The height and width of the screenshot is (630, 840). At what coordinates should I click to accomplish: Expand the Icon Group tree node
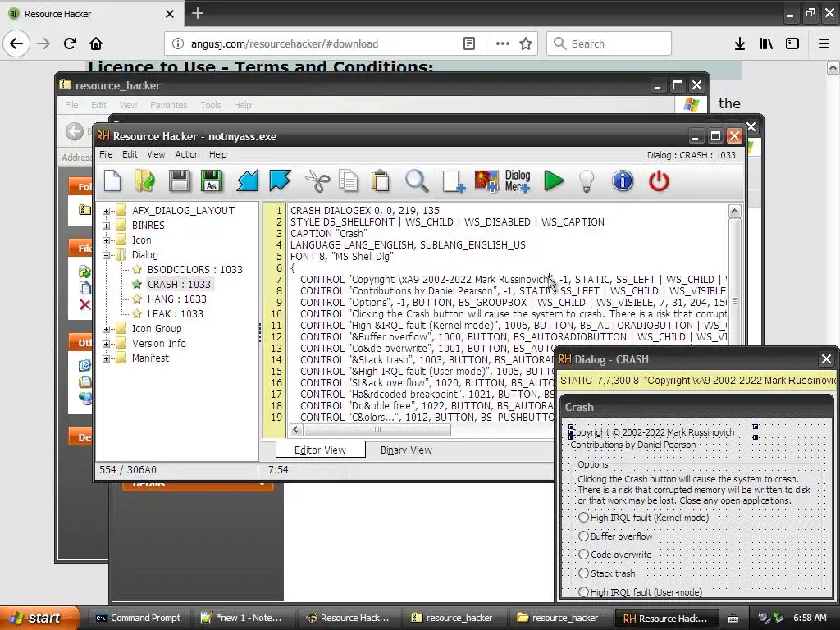coord(106,329)
